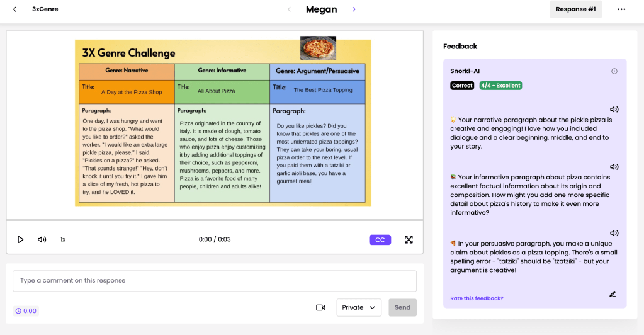Open the Private visibility dropdown
The height and width of the screenshot is (335, 644).
pyautogui.click(x=359, y=307)
